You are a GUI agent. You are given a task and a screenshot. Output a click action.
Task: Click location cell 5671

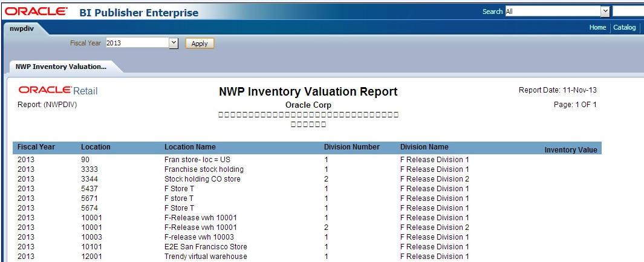click(89, 198)
